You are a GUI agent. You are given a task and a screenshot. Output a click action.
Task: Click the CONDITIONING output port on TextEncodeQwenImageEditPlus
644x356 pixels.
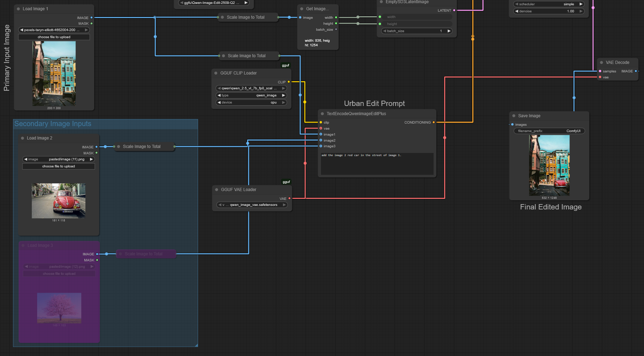(x=434, y=123)
